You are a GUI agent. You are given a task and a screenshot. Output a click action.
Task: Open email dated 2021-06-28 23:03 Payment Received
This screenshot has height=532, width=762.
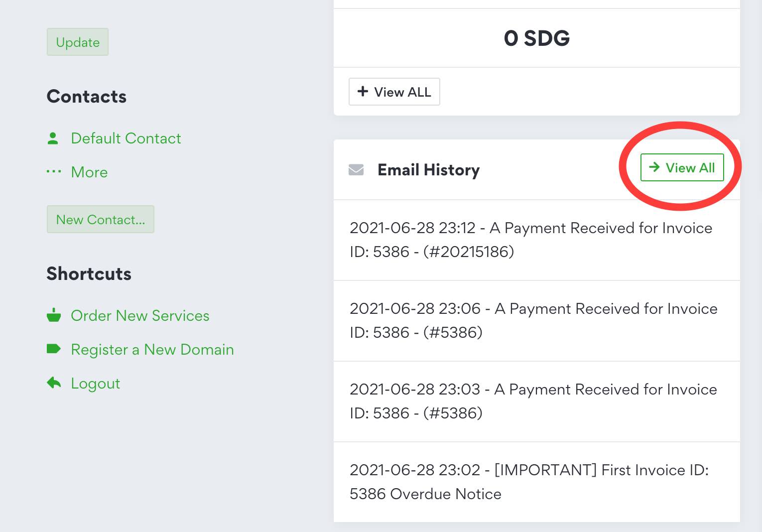pos(537,401)
